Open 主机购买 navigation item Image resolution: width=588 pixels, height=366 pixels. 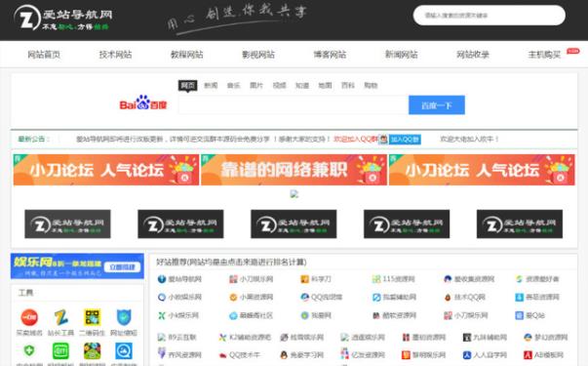tap(544, 55)
